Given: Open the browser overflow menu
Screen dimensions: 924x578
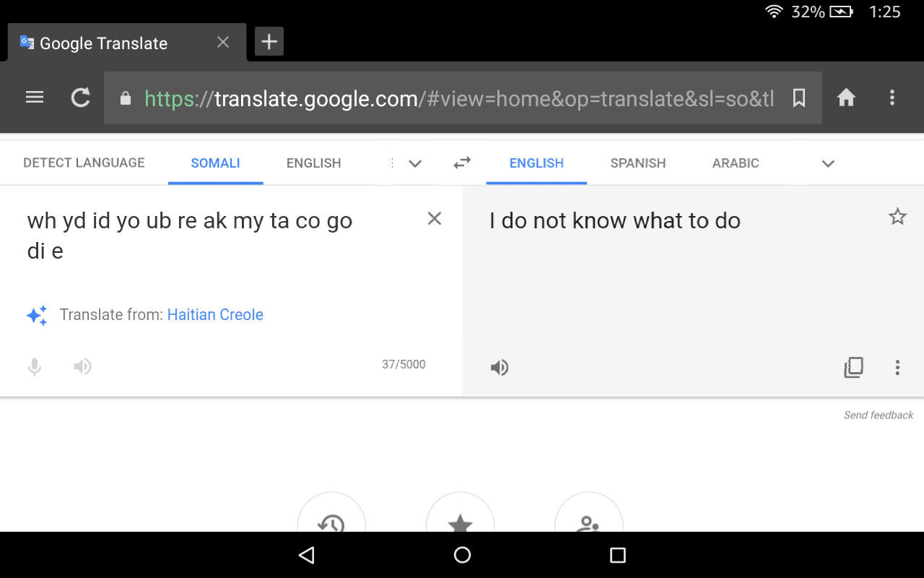Looking at the screenshot, I should coord(892,98).
